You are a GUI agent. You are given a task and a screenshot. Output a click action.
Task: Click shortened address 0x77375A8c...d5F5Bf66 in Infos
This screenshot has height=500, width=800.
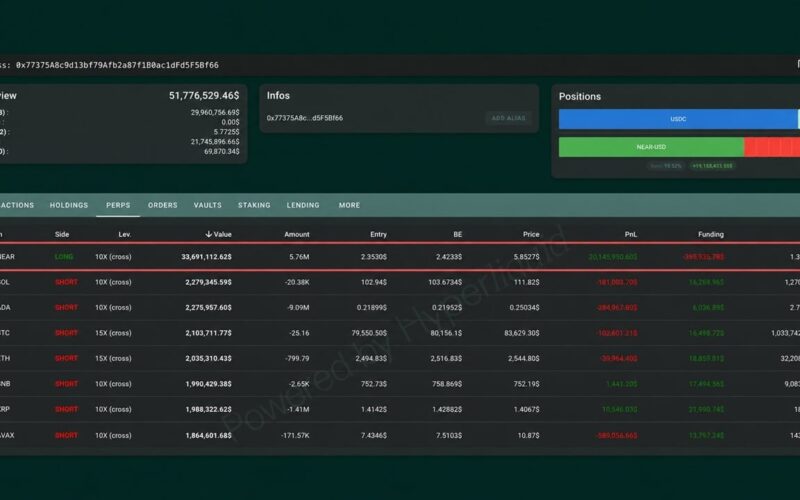(x=305, y=118)
